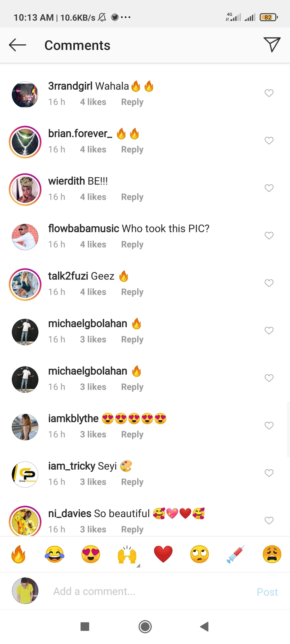The image size is (290, 644).
Task: Reply to talk2fuzi's Geez comment
Action: pos(132,292)
